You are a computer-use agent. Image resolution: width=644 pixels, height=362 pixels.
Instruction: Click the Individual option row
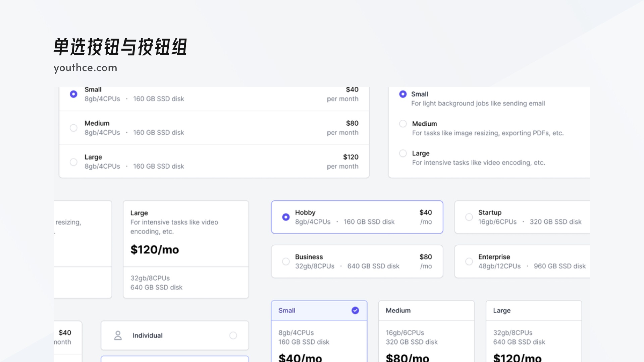click(174, 335)
